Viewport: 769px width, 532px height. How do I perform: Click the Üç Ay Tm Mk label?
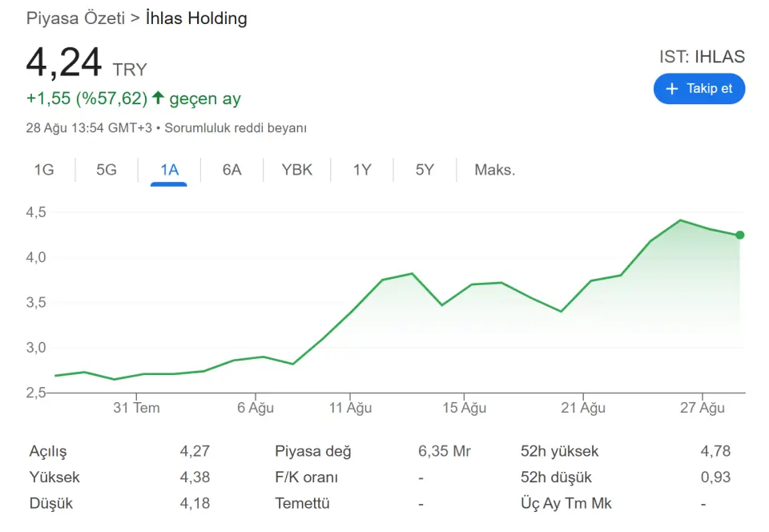click(566, 503)
